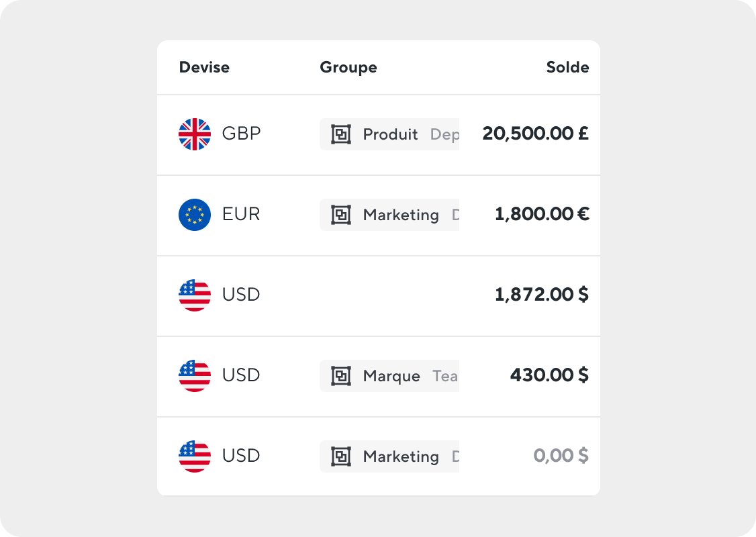756x537 pixels.
Task: Click the group icon beside Marque
Action: click(x=341, y=375)
